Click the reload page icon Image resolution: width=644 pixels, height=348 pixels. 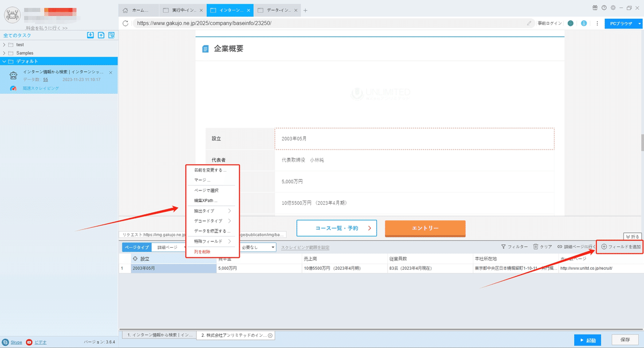[126, 23]
